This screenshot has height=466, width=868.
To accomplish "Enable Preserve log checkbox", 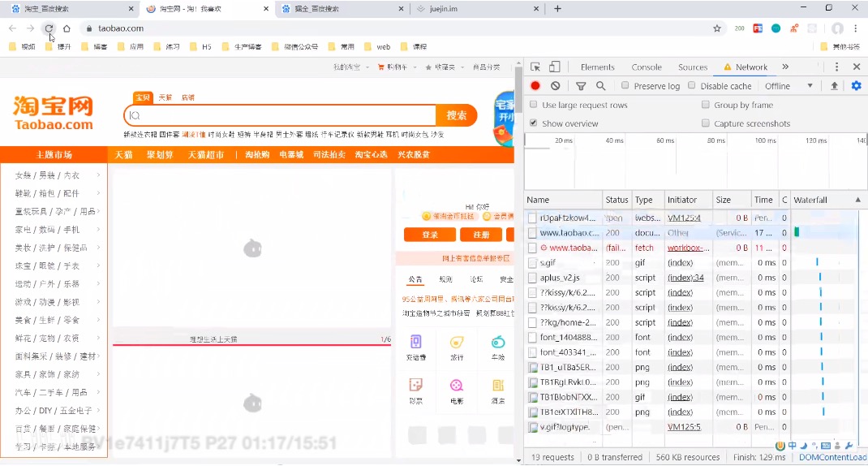I will point(625,85).
